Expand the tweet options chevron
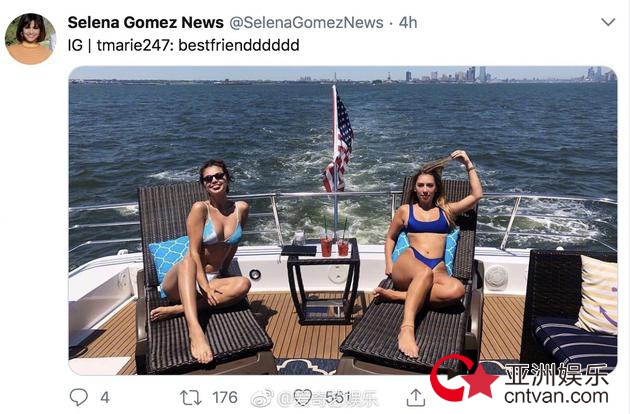 pyautogui.click(x=608, y=22)
